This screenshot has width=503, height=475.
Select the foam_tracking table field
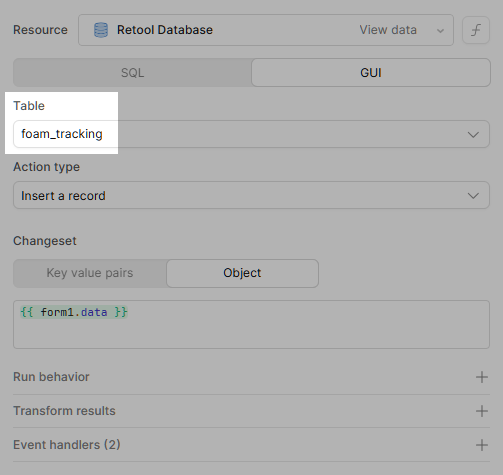[x=251, y=134]
